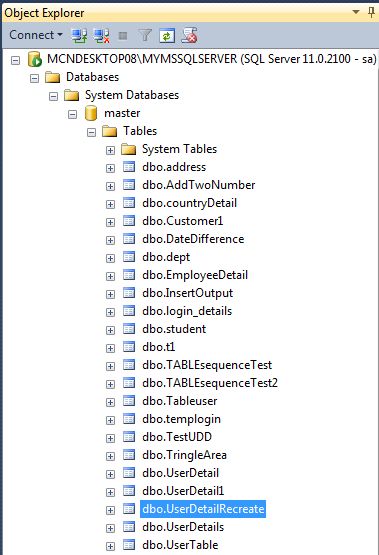379x555 pixels.
Task: Select the dbo.TringleArea table
Action: coord(184,455)
